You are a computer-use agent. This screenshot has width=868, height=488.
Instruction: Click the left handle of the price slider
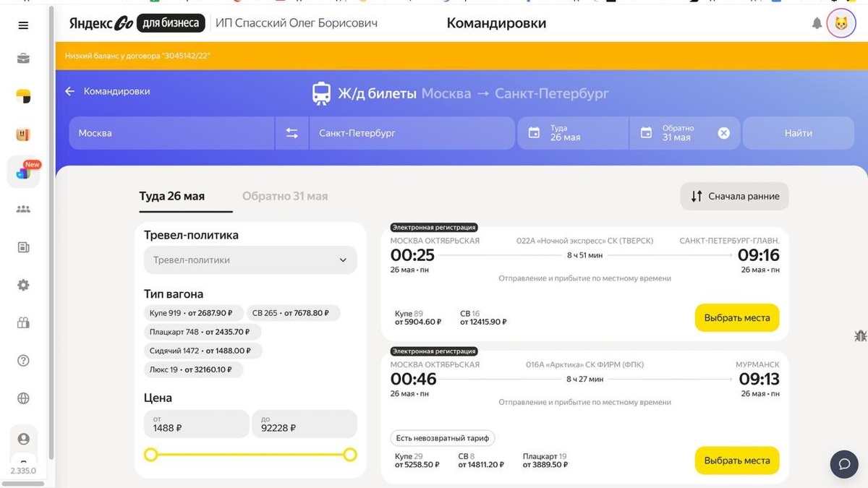click(x=150, y=455)
